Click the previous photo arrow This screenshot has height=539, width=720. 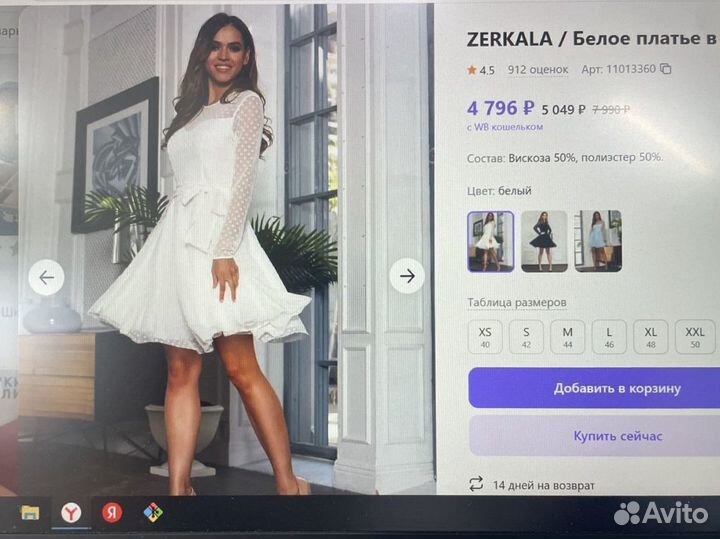46,277
